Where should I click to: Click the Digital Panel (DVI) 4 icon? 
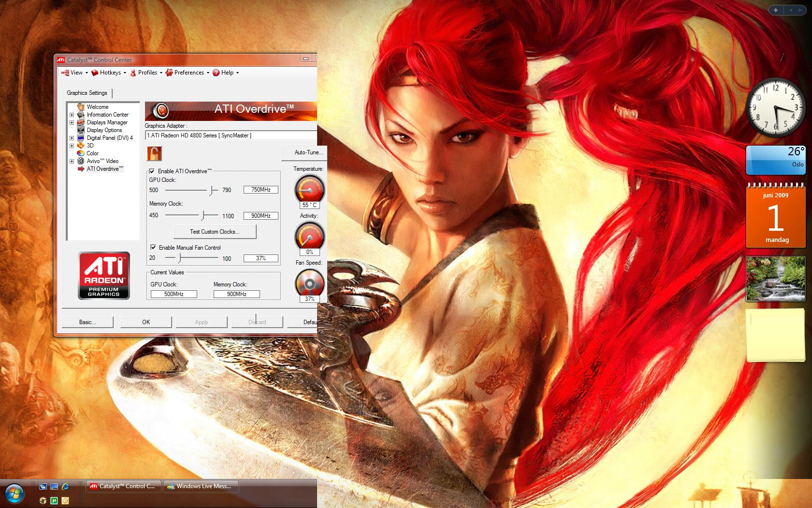click(81, 138)
